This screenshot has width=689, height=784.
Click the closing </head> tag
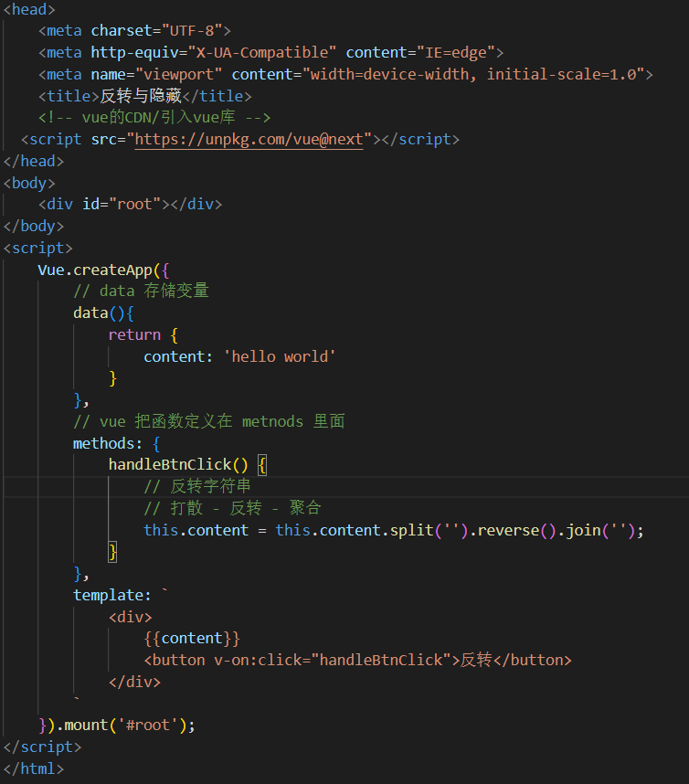[x=34, y=162]
